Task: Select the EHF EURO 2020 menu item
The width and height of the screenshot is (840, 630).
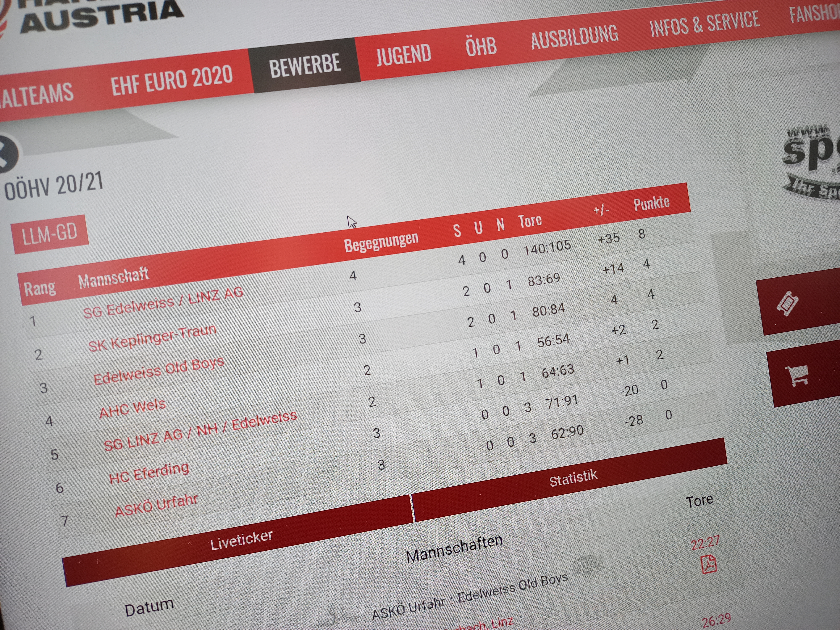Action: point(172,80)
